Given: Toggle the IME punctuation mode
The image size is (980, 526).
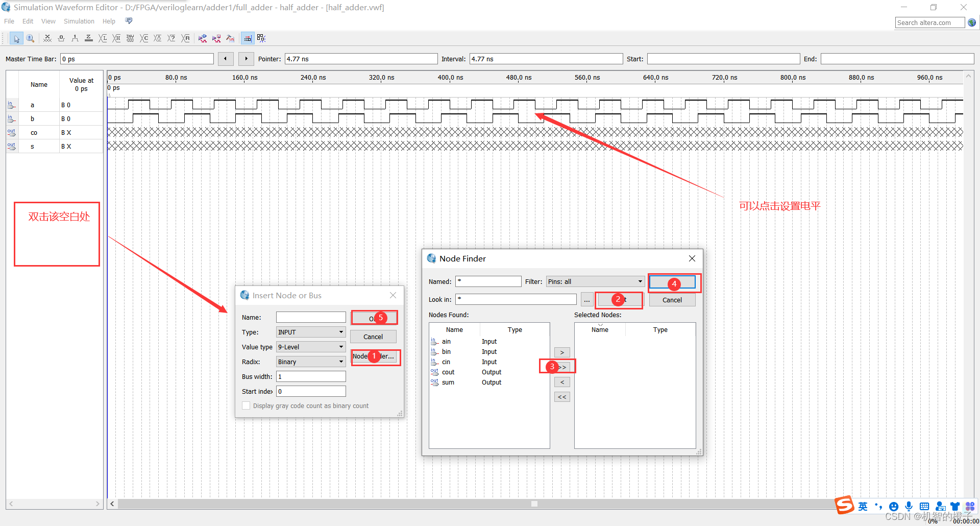Looking at the screenshot, I should [x=878, y=506].
